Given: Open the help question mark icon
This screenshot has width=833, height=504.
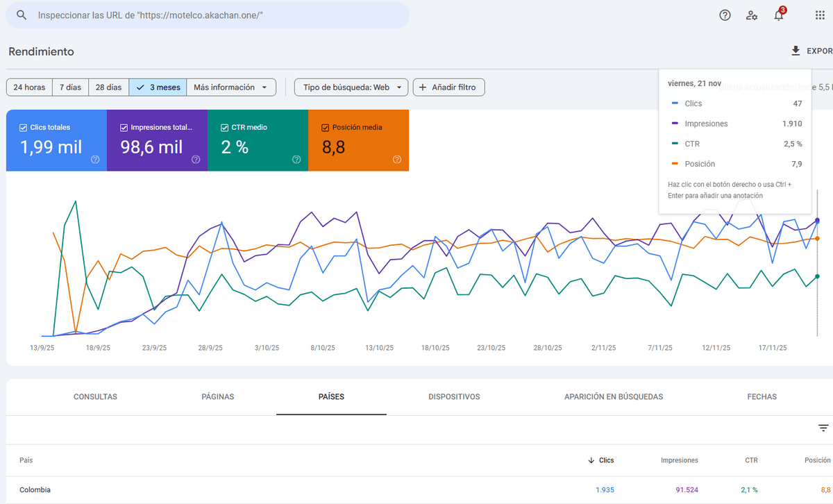Looking at the screenshot, I should click(x=725, y=15).
